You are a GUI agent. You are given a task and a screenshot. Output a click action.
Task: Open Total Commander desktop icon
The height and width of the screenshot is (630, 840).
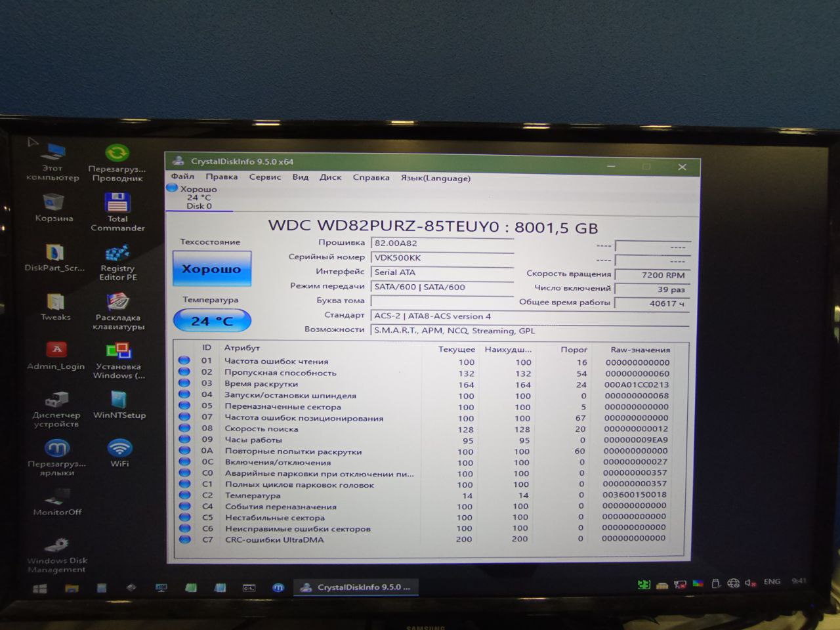tap(117, 204)
